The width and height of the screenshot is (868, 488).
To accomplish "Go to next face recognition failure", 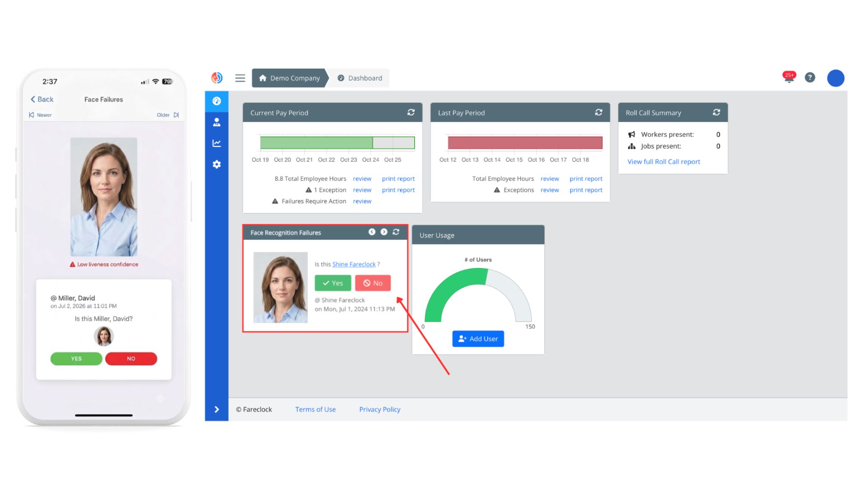I will pyautogui.click(x=384, y=232).
